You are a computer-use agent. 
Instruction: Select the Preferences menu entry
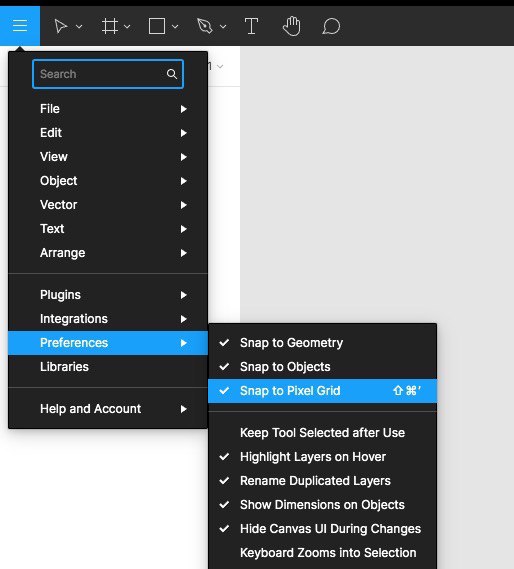point(108,343)
